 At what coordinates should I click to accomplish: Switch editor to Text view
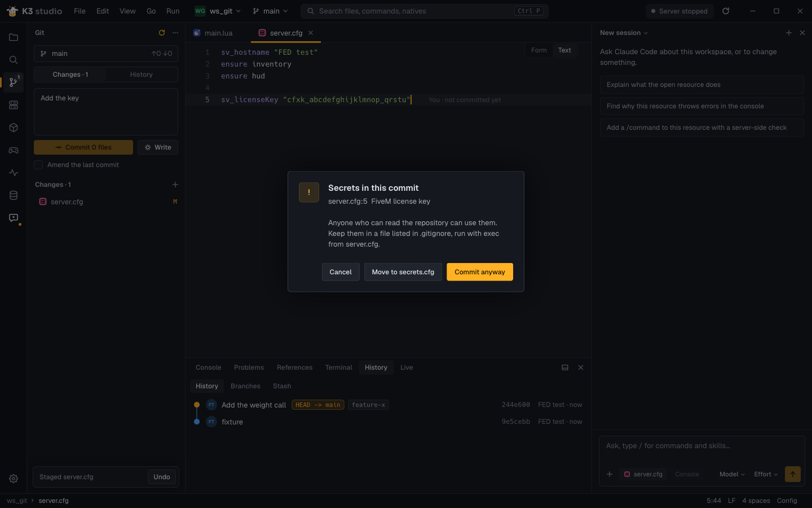click(564, 50)
